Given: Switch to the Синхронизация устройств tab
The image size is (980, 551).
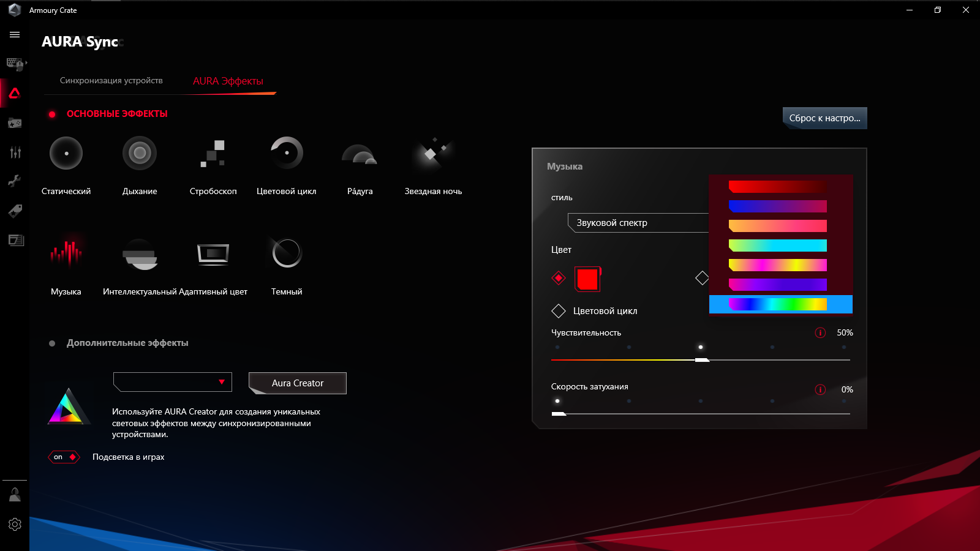Looking at the screenshot, I should pos(111,81).
